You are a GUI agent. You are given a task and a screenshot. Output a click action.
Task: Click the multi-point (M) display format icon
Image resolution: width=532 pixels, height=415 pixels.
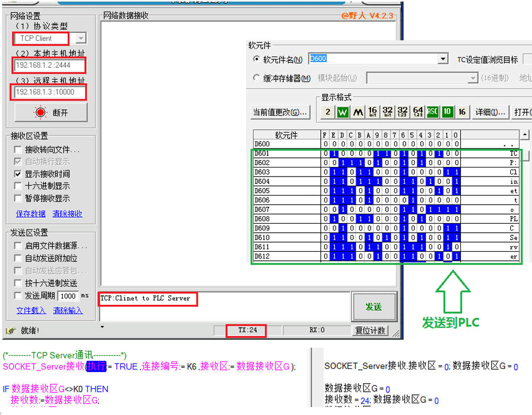click(358, 112)
